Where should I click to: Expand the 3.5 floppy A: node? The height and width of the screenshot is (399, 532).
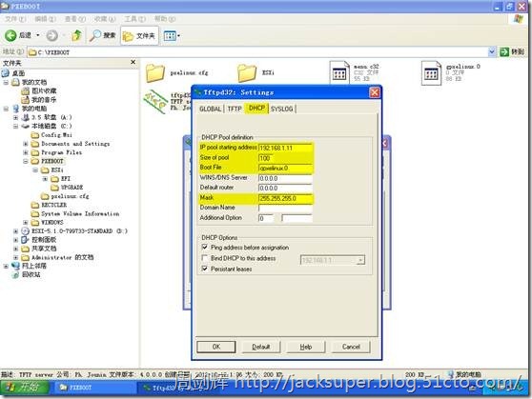[x=15, y=117]
